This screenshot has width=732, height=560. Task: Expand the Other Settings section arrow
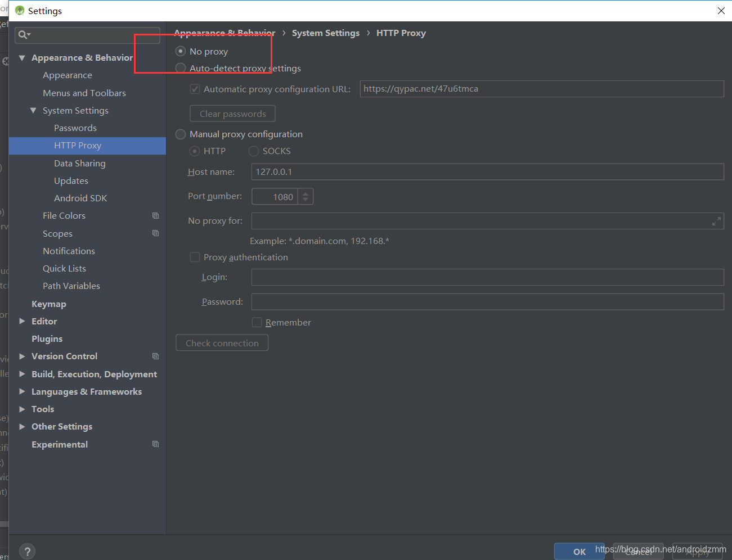(22, 427)
